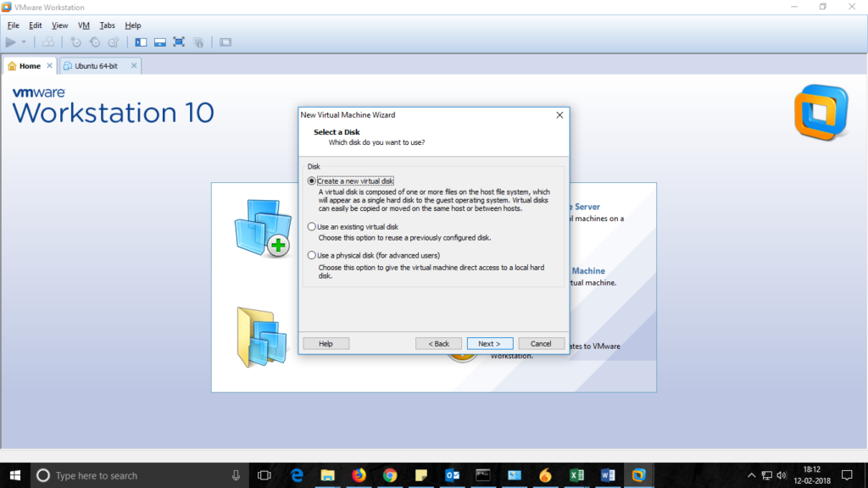Screen dimensions: 868x488
Task: Open the File menu
Action: tap(13, 25)
